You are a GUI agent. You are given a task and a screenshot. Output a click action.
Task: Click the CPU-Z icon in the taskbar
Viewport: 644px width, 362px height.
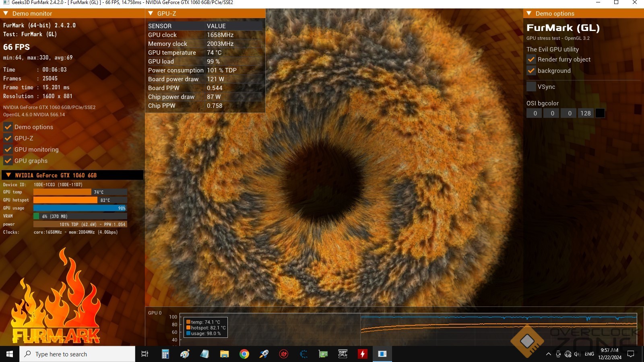coord(343,354)
